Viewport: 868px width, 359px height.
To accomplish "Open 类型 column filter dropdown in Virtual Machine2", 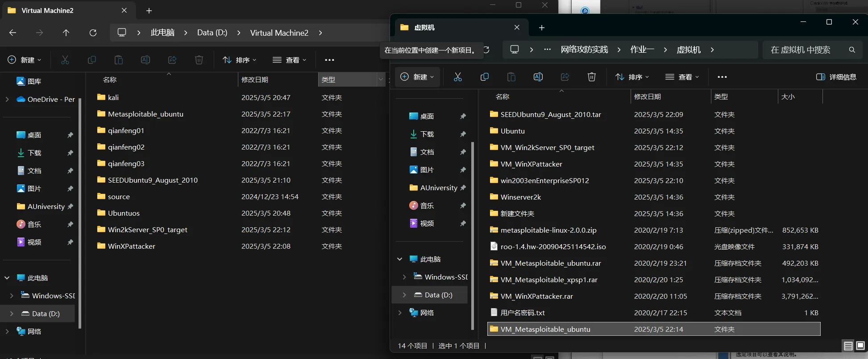I will point(381,79).
